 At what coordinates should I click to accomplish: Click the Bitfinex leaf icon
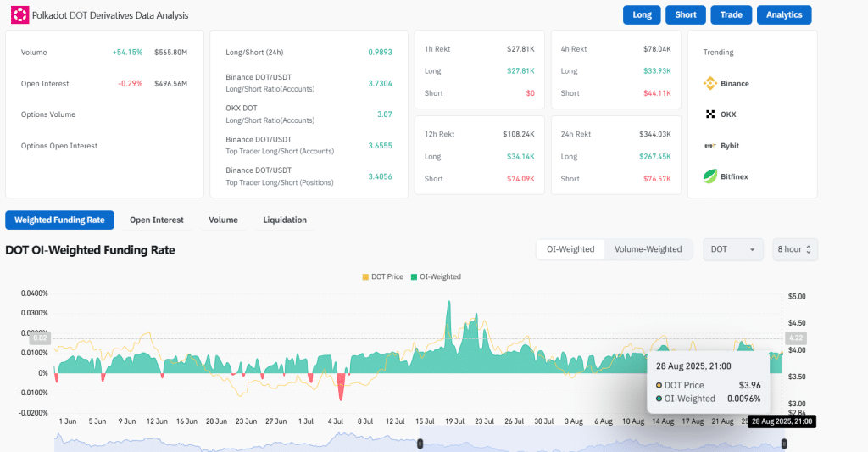tap(710, 176)
